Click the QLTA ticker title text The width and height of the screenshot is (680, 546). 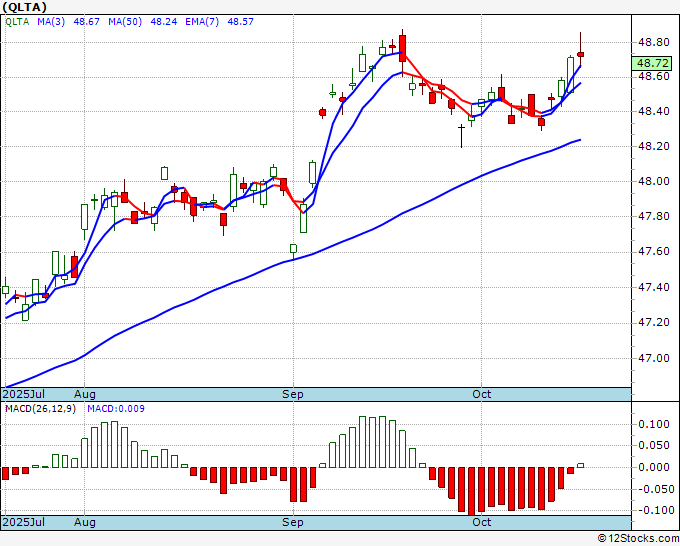click(25, 7)
